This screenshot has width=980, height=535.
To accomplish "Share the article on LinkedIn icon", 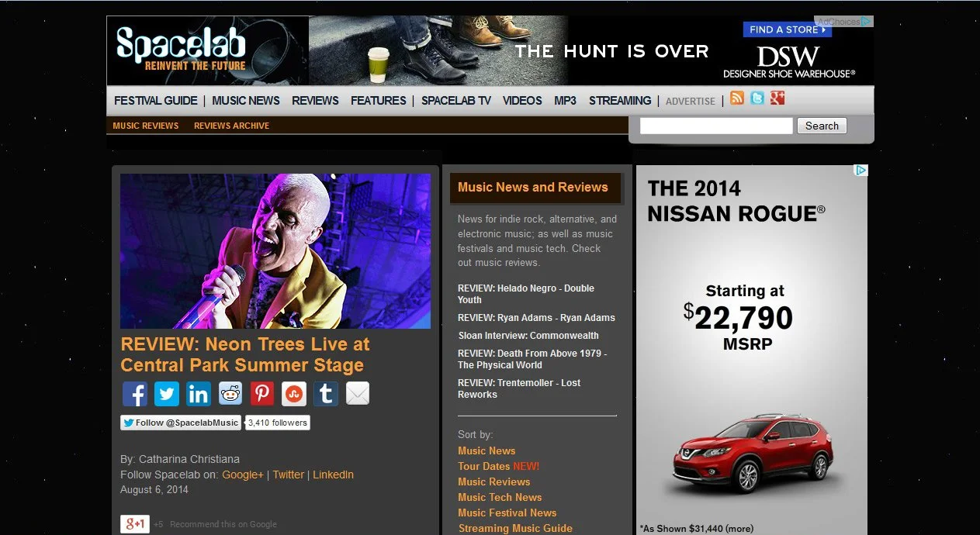I will point(199,394).
